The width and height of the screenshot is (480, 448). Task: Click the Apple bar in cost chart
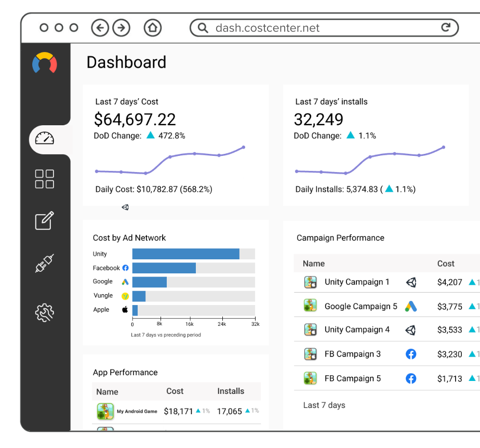135,310
